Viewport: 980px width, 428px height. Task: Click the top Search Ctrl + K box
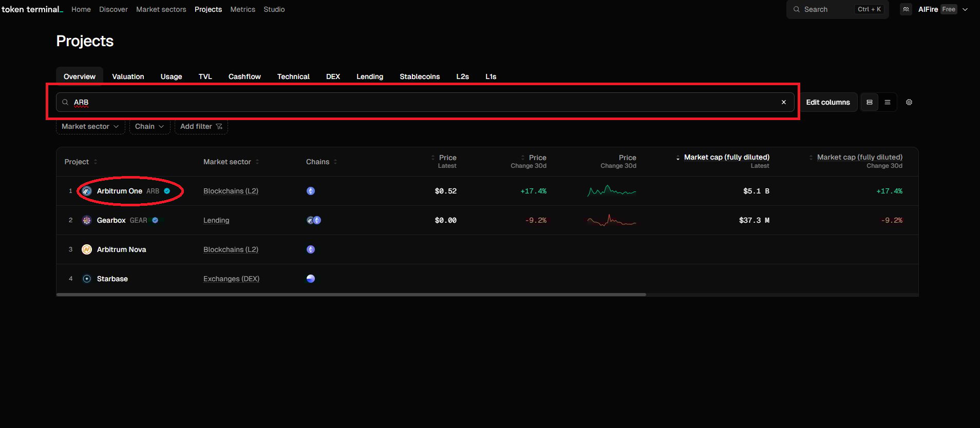[837, 9]
